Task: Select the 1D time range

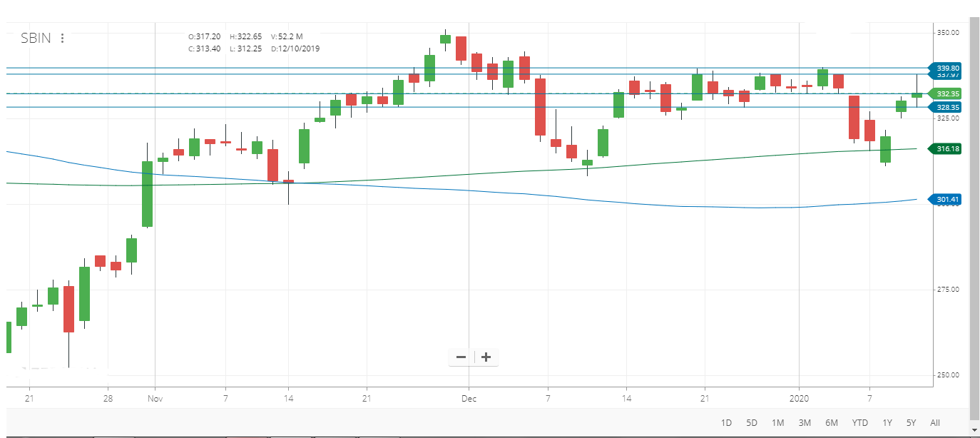Action: tap(726, 423)
